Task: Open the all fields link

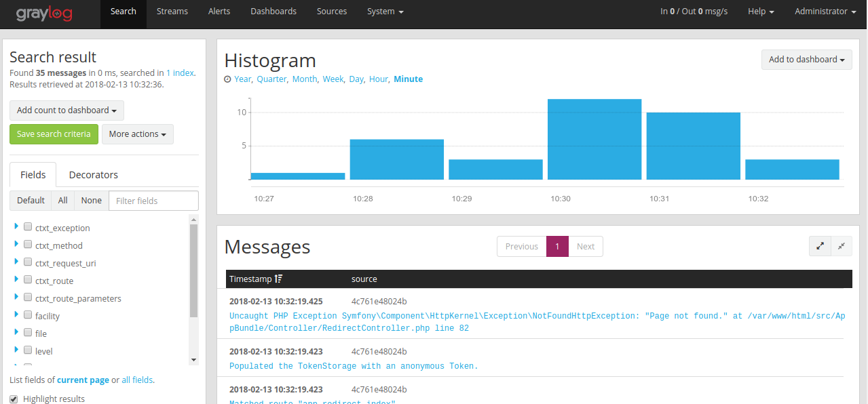Action: coord(137,380)
